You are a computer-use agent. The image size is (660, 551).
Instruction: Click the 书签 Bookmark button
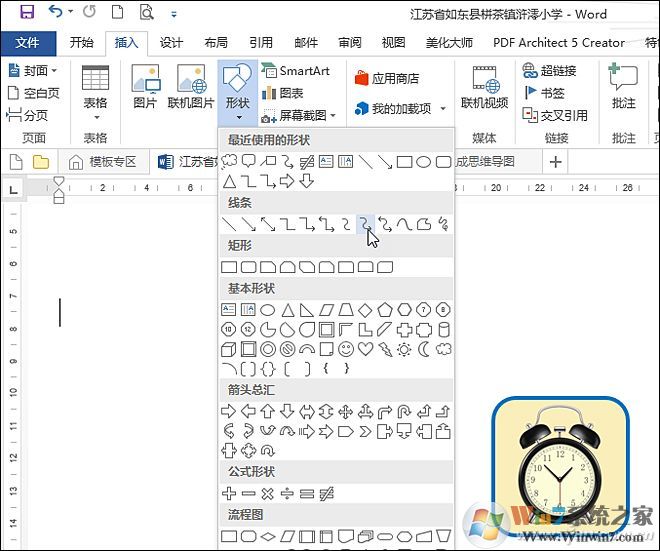[543, 93]
